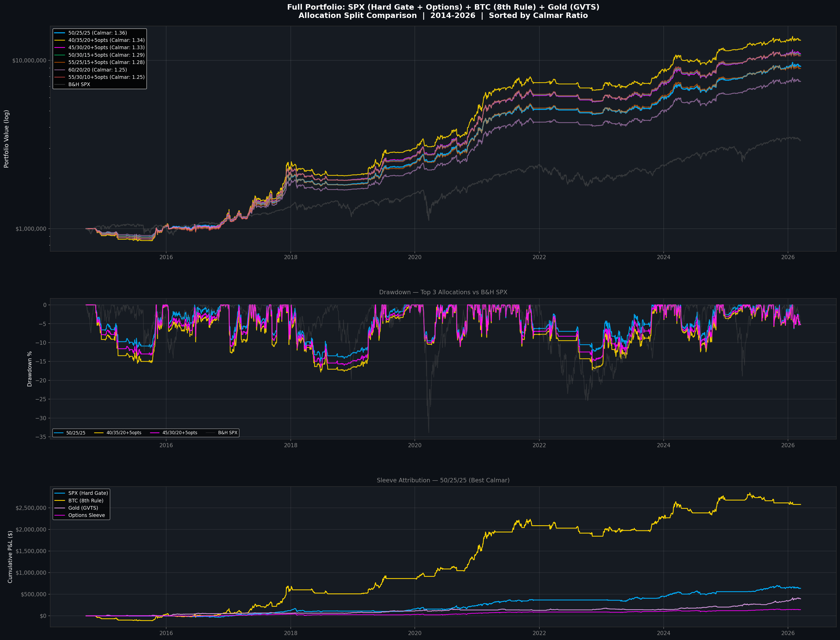Click SPX (Hard Gate) in attribution legend
The height and width of the screenshot is (640, 840).
coord(88,493)
